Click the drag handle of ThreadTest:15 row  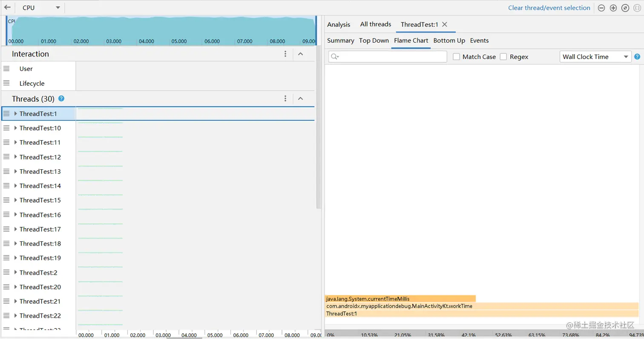tap(6, 200)
